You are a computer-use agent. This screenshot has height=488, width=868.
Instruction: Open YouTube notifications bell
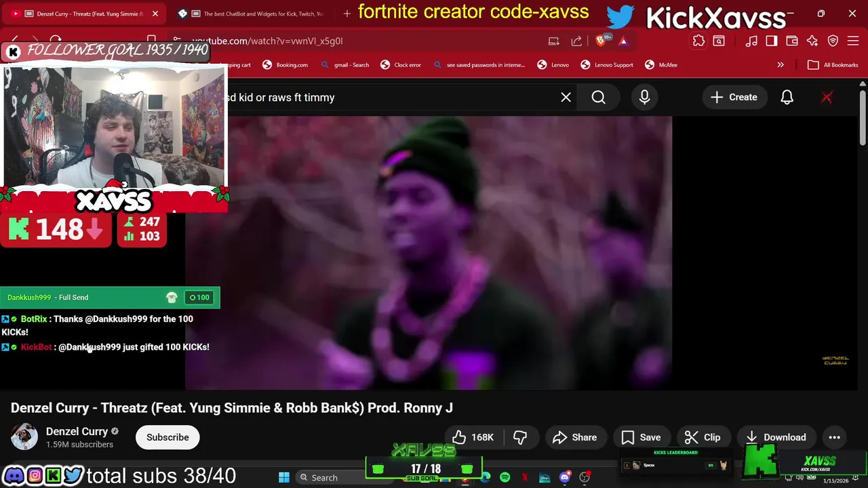(x=787, y=98)
